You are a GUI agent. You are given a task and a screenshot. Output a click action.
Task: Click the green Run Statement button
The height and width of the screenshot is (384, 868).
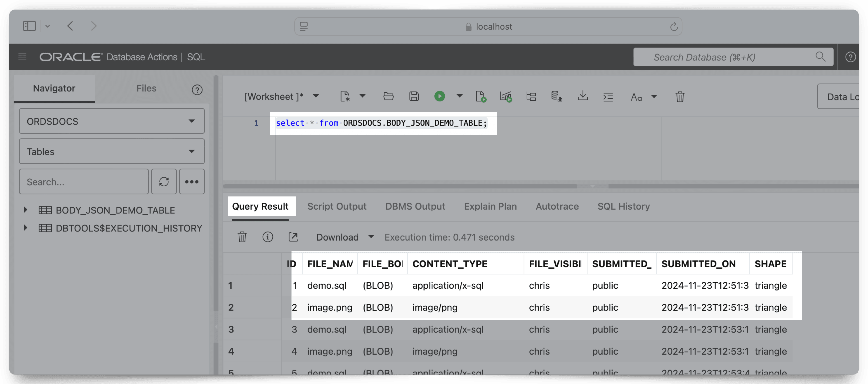(x=439, y=97)
